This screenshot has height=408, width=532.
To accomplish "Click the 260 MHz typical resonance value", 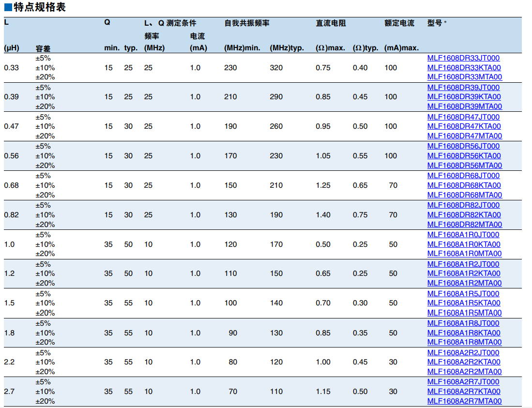I will pos(276,126).
